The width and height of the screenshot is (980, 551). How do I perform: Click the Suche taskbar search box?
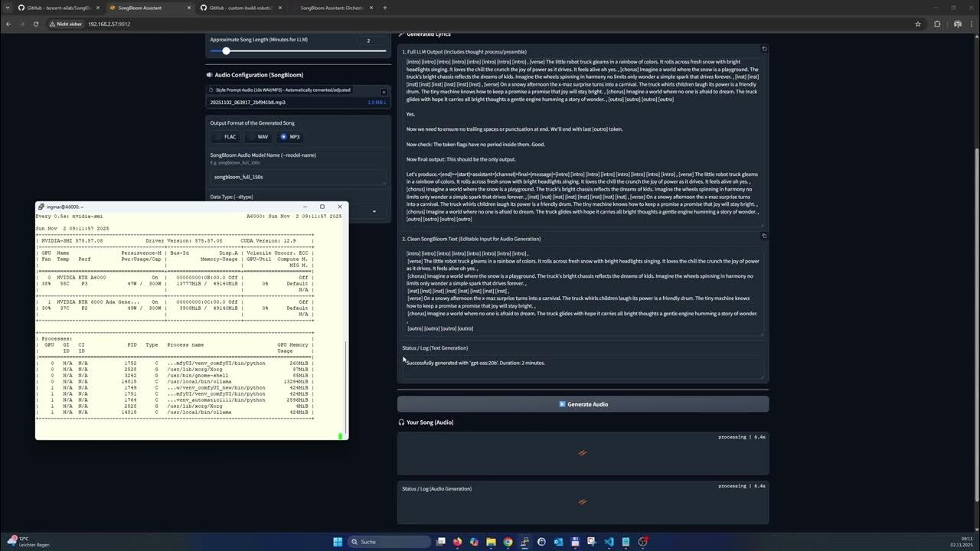pos(389,542)
